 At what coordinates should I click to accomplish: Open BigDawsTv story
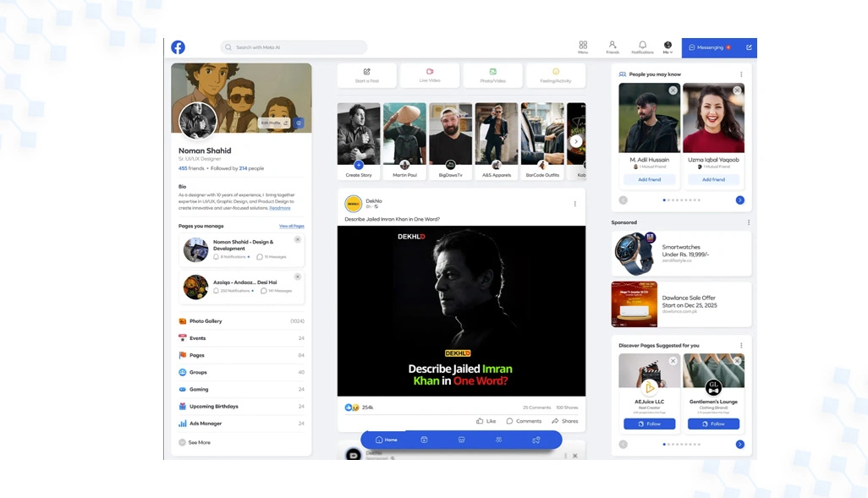tap(451, 140)
